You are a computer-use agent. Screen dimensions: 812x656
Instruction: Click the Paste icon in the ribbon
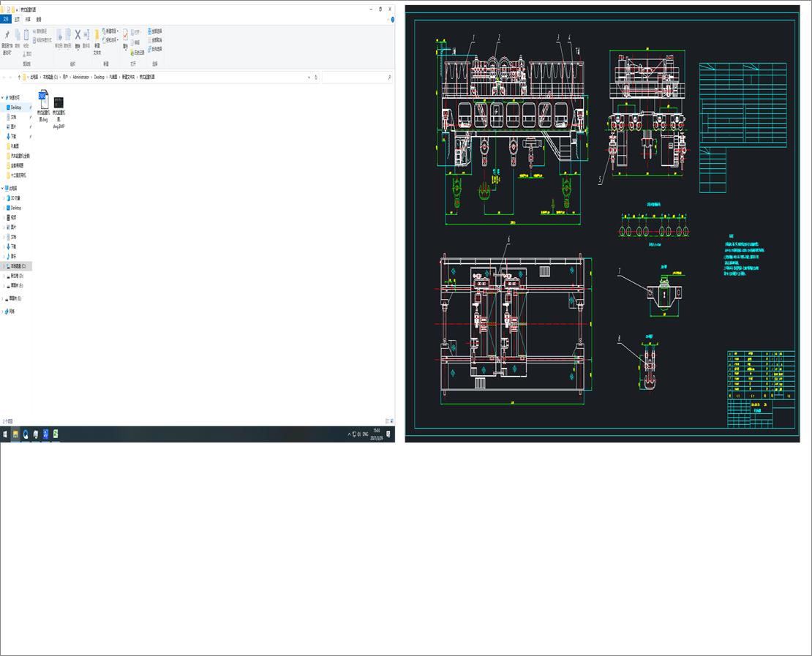click(26, 35)
